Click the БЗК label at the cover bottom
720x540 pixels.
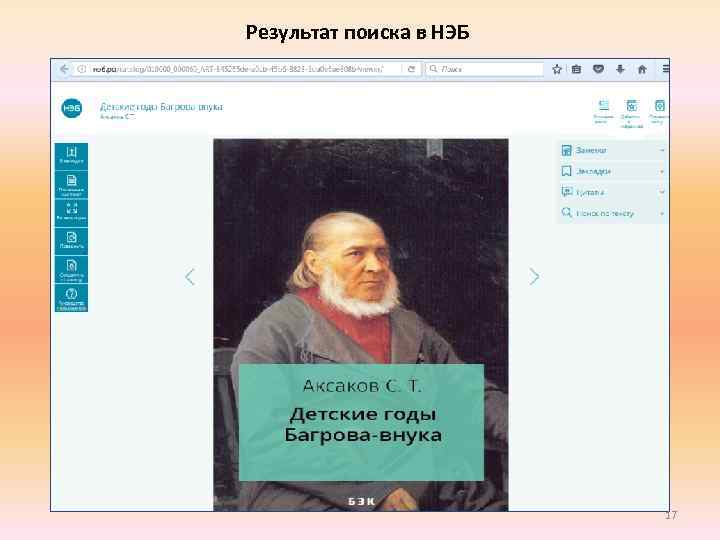pos(361,501)
